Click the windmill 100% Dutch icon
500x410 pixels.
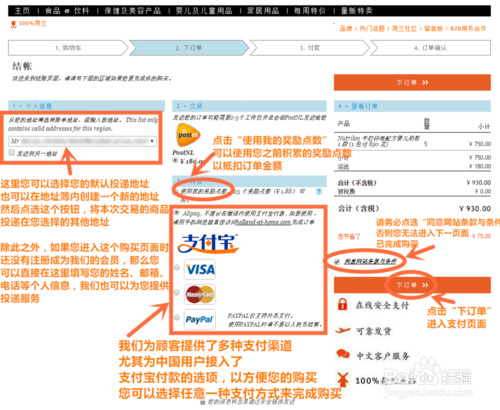pos(343,379)
